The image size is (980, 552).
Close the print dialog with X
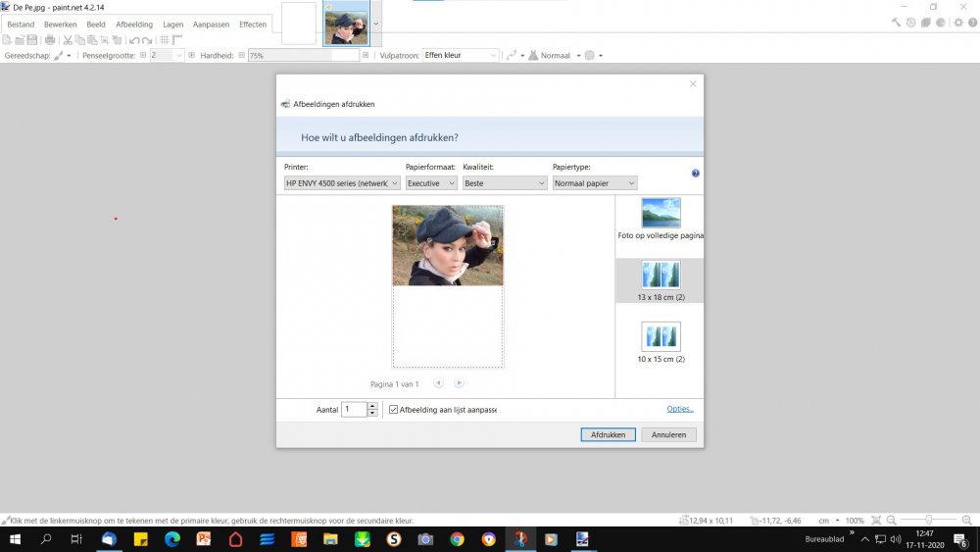693,83
